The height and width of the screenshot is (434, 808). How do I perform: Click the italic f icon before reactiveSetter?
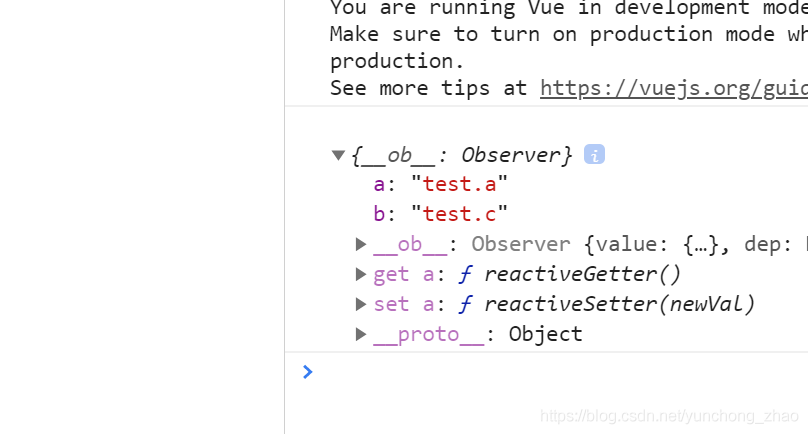tap(465, 304)
